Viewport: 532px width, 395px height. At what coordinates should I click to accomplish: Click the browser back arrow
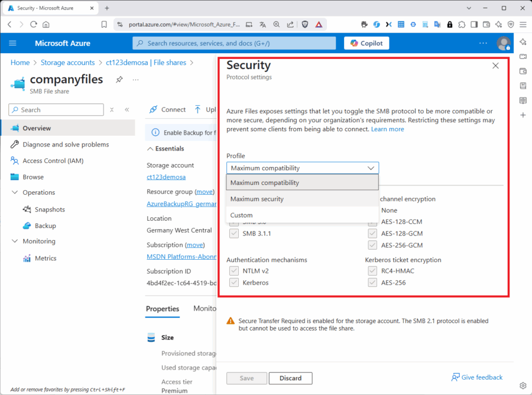coord(9,24)
